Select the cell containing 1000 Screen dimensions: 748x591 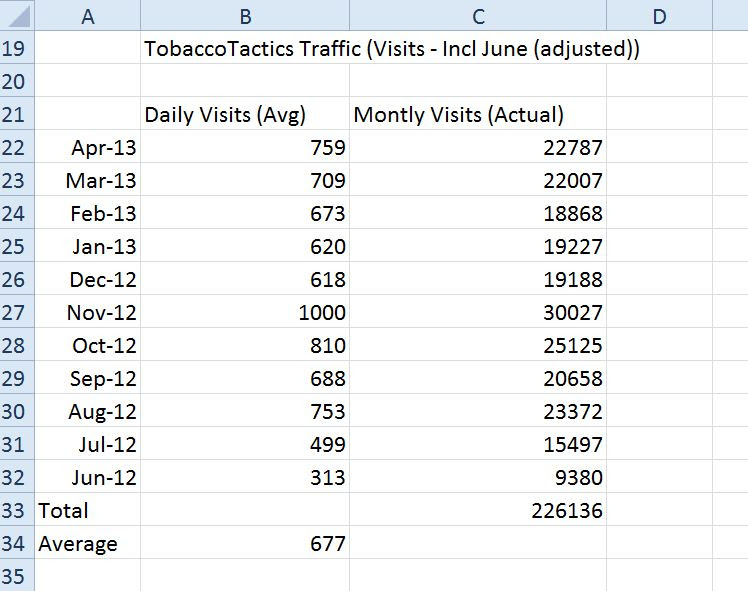(245, 311)
